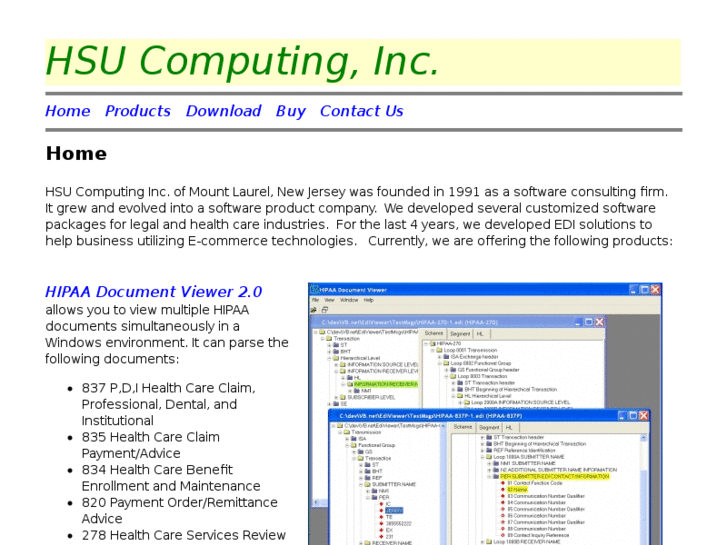Click the HIPAA Document Viewer screenshot image
Viewport: 727px width, 545px height.
tap(485, 414)
